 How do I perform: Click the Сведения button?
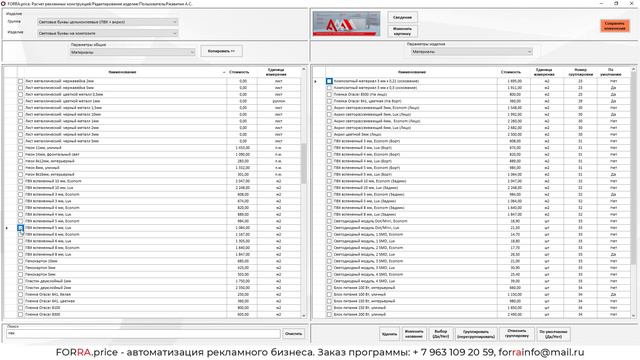[x=402, y=18]
